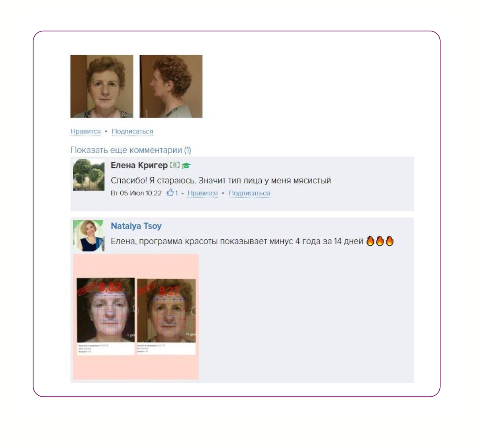
Task: Like Елена Кригер's comment via Нравится
Action: [x=202, y=193]
